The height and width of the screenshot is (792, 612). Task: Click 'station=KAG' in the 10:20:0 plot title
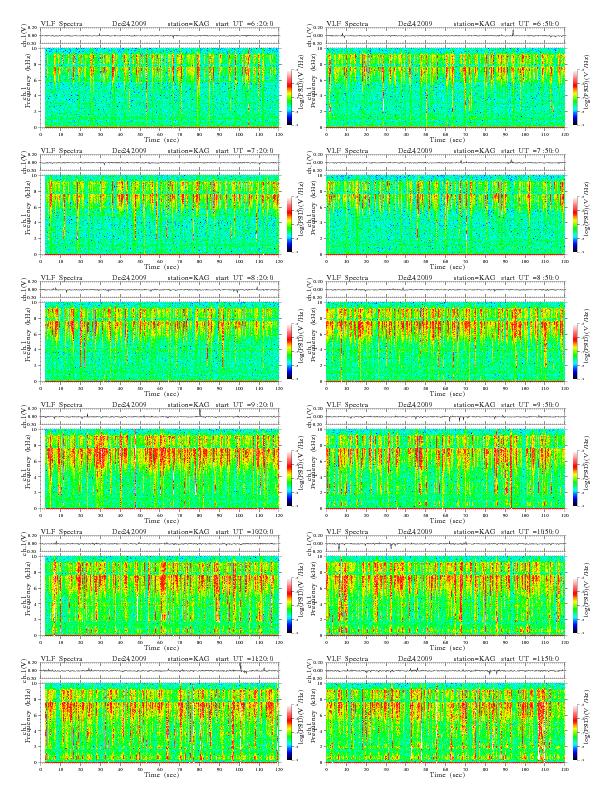coord(188,531)
